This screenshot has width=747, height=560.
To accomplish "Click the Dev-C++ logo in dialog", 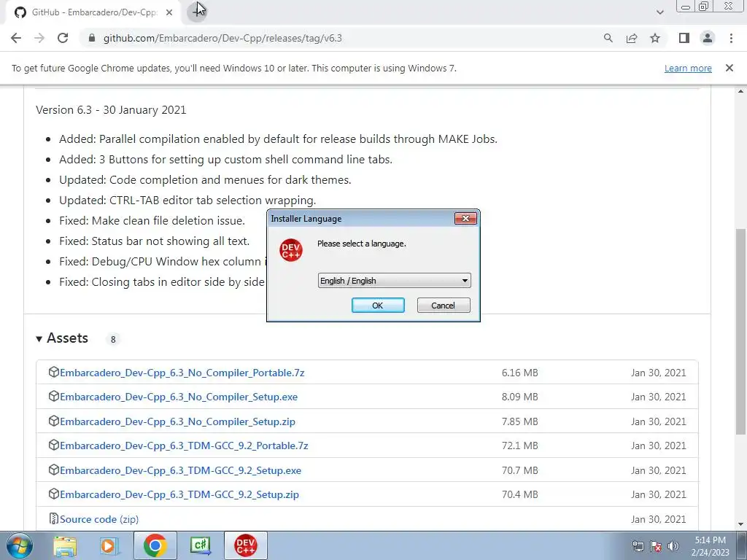I will [290, 251].
